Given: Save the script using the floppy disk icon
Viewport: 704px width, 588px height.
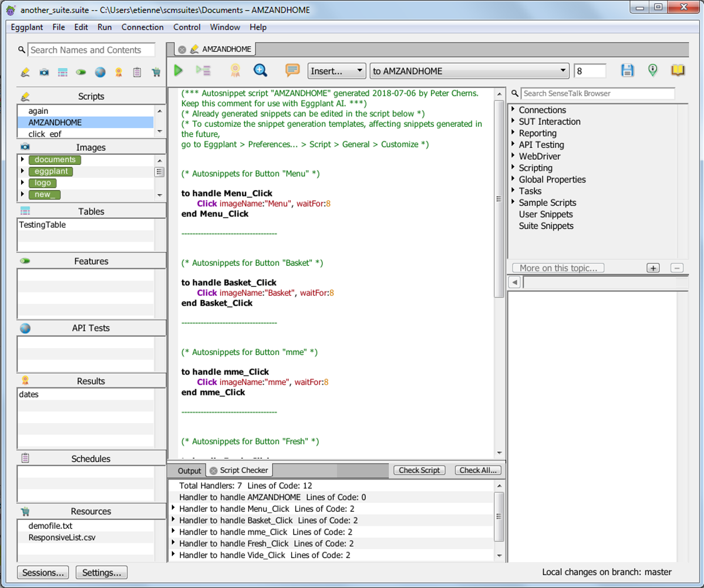Looking at the screenshot, I should click(x=628, y=70).
